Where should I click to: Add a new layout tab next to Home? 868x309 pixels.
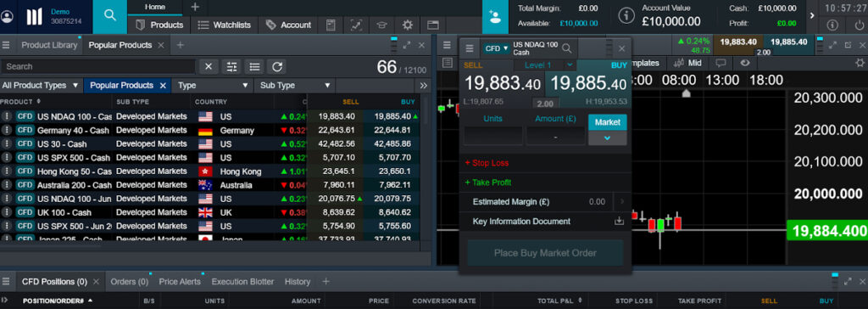pyautogui.click(x=195, y=7)
